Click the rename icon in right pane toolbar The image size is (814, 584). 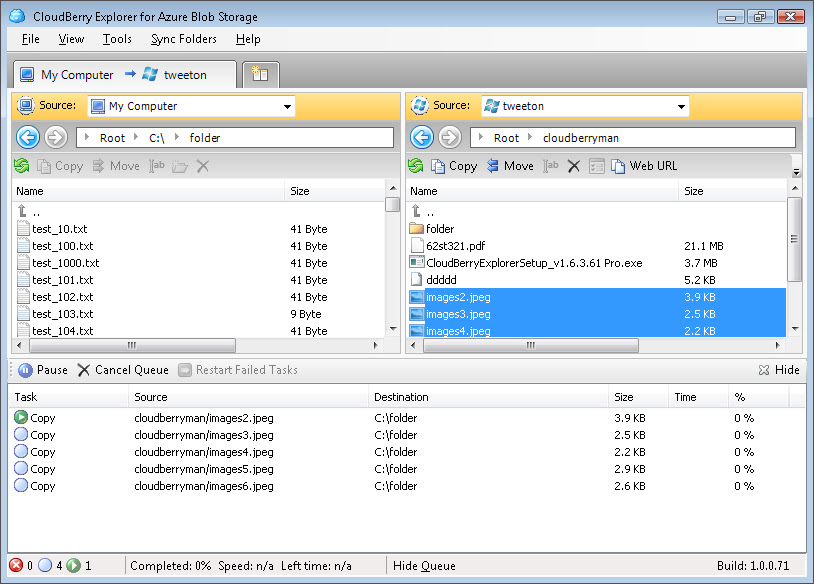point(551,166)
